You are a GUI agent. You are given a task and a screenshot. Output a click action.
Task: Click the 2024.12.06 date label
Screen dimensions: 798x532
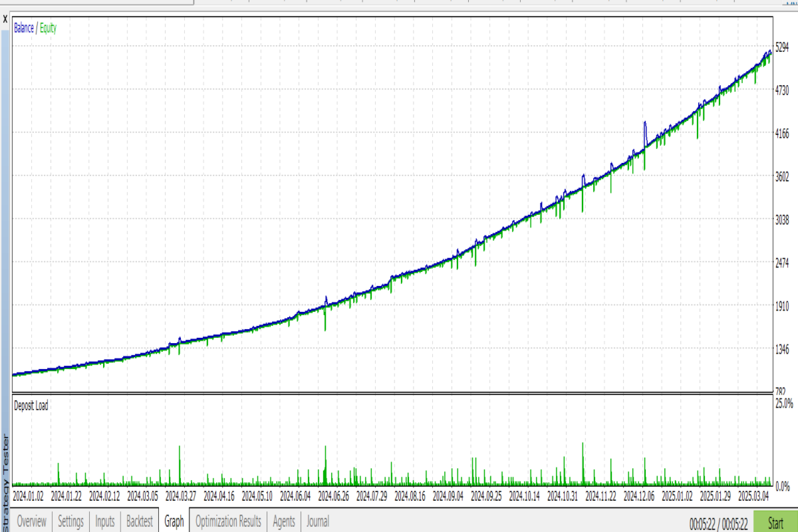click(x=639, y=495)
